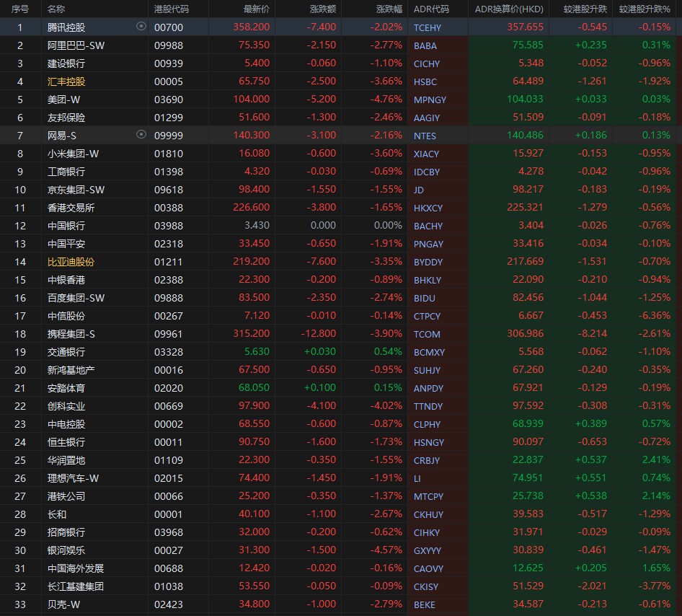Select the XIACY ADR code

(x=426, y=154)
